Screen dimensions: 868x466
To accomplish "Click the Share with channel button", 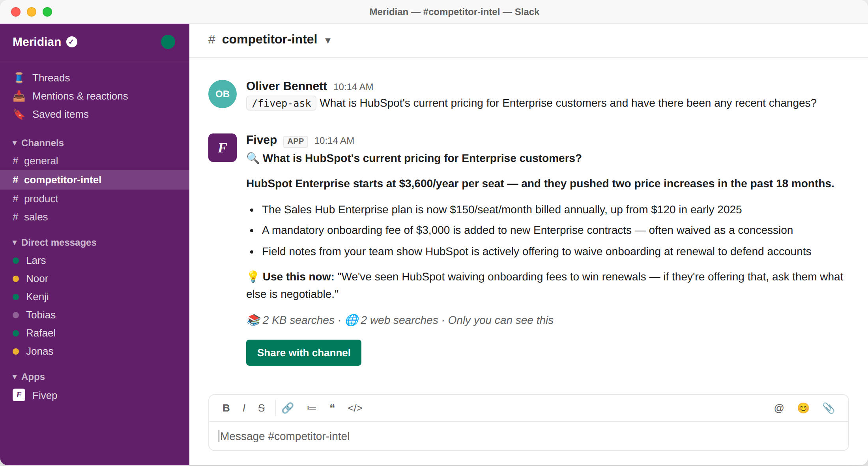I will click(x=304, y=353).
